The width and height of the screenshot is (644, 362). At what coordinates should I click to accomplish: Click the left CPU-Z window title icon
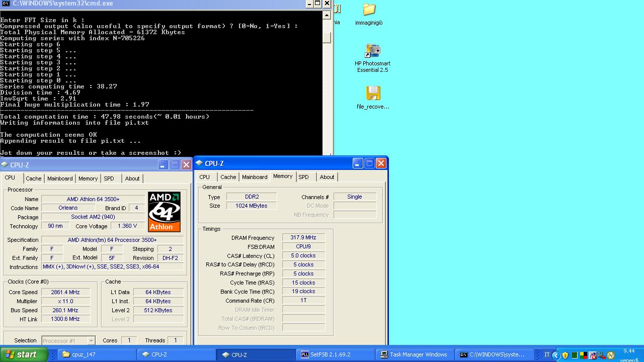click(x=5, y=164)
